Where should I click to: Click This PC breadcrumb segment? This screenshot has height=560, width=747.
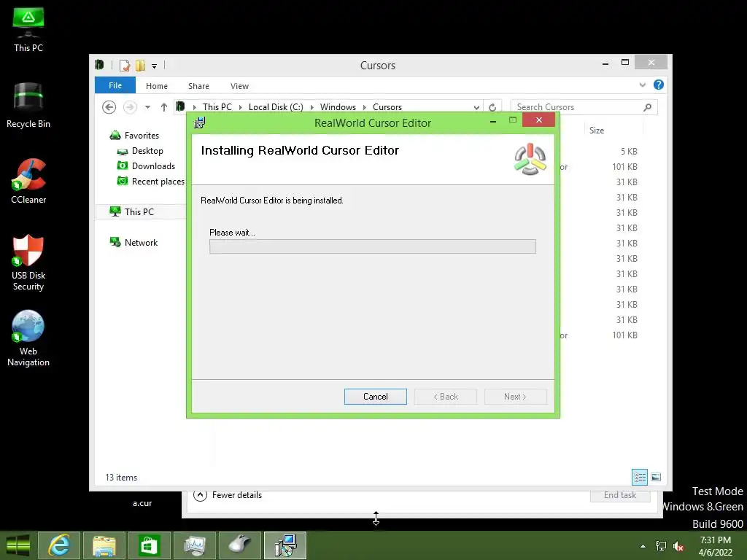click(217, 107)
